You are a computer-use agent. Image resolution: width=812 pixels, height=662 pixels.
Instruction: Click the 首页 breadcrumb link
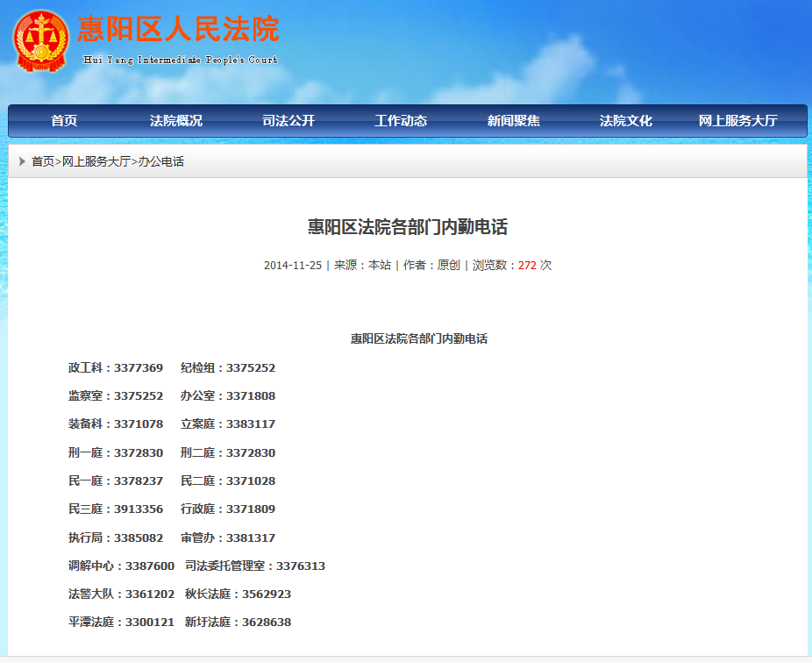pyautogui.click(x=42, y=161)
